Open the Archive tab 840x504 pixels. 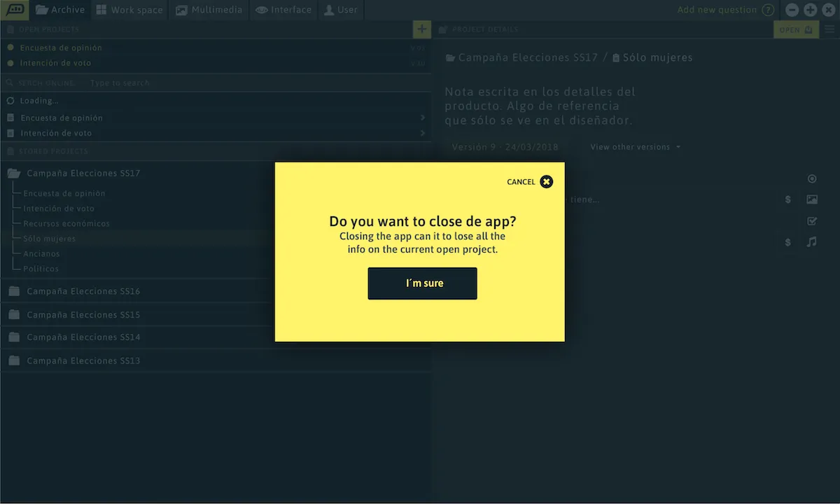(60, 10)
